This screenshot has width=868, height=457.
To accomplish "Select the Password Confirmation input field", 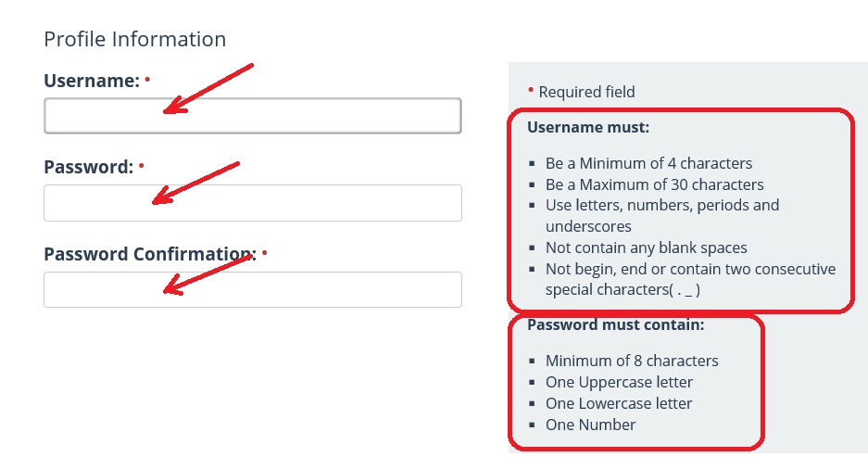I will (252, 289).
